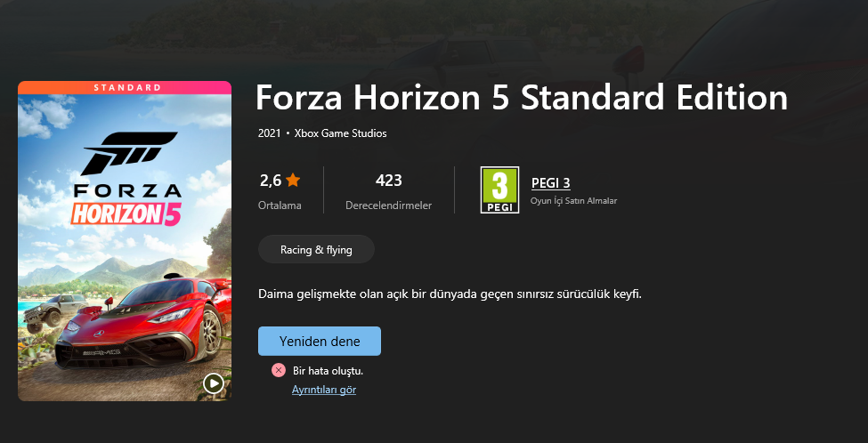
Task: Open the Forza Horizon 5 cover thumbnail
Action: point(125,241)
